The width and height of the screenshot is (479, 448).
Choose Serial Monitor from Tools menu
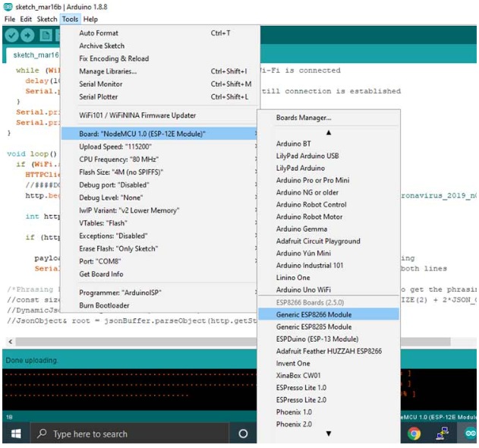pyautogui.click(x=100, y=84)
